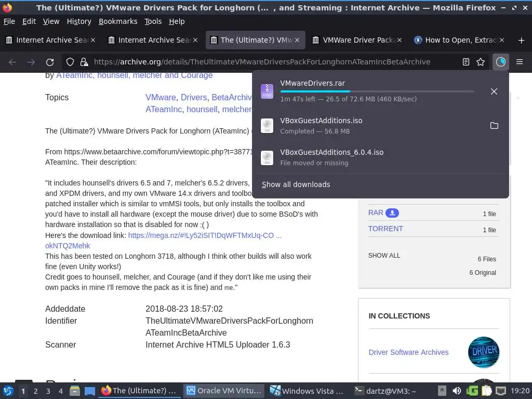Image resolution: width=532 pixels, height=399 pixels.
Task: Open the Drivers topic link
Action: [x=194, y=97]
